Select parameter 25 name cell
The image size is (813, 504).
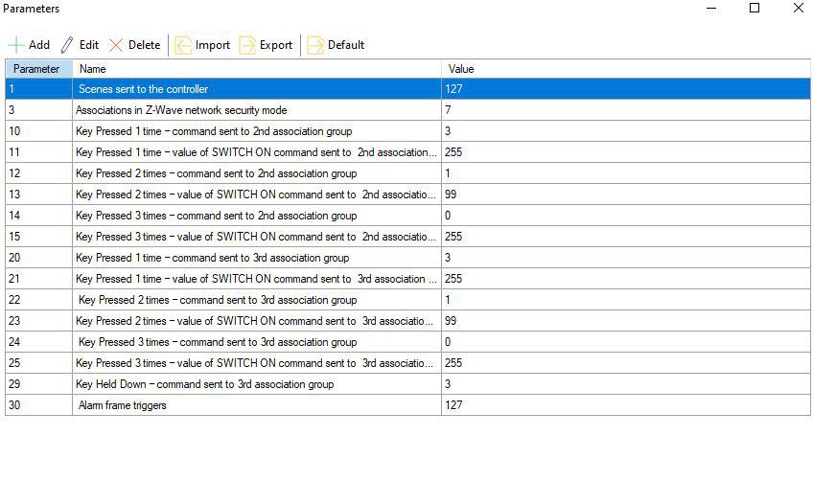click(257, 363)
